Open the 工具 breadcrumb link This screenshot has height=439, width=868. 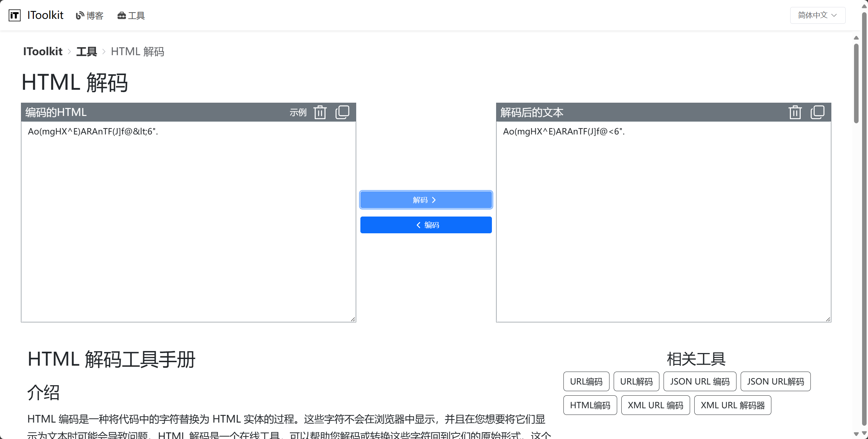coord(87,52)
